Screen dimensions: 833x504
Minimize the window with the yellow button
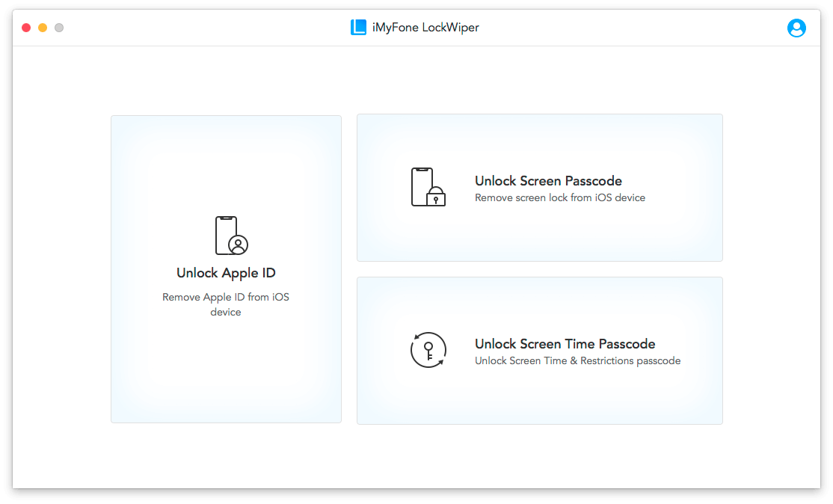point(43,28)
